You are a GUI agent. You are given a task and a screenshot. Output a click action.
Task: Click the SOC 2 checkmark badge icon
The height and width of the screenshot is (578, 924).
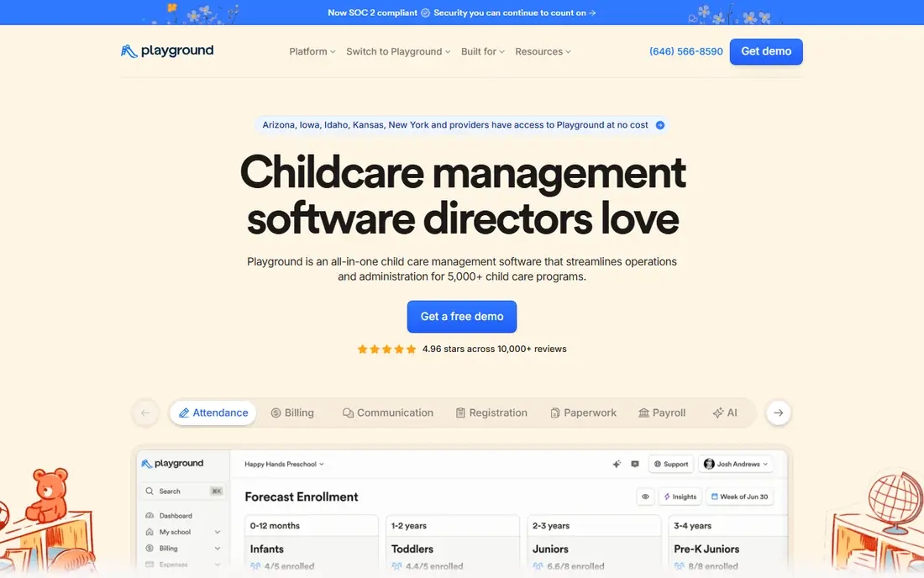(426, 13)
